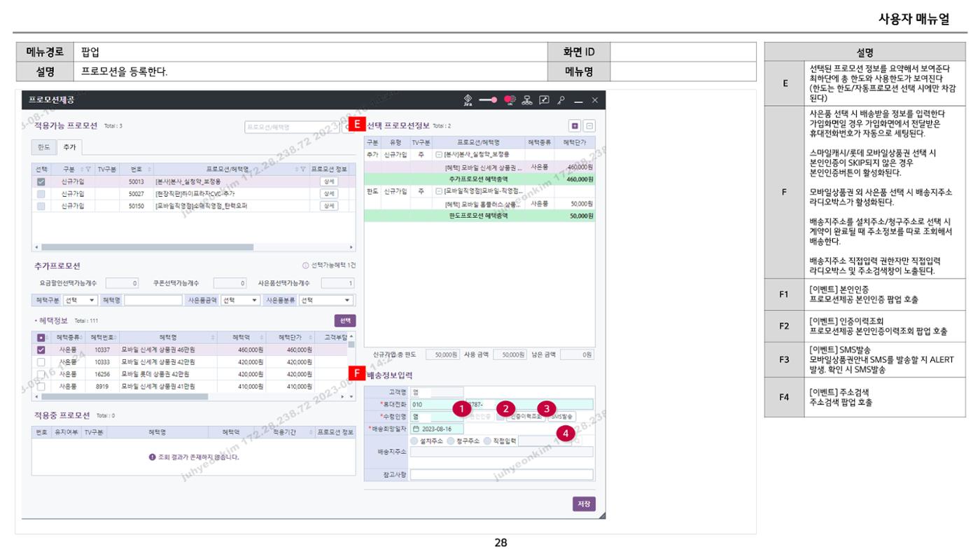Open the 혜택구분 dropdown
The image size is (980, 552).
coord(80,300)
